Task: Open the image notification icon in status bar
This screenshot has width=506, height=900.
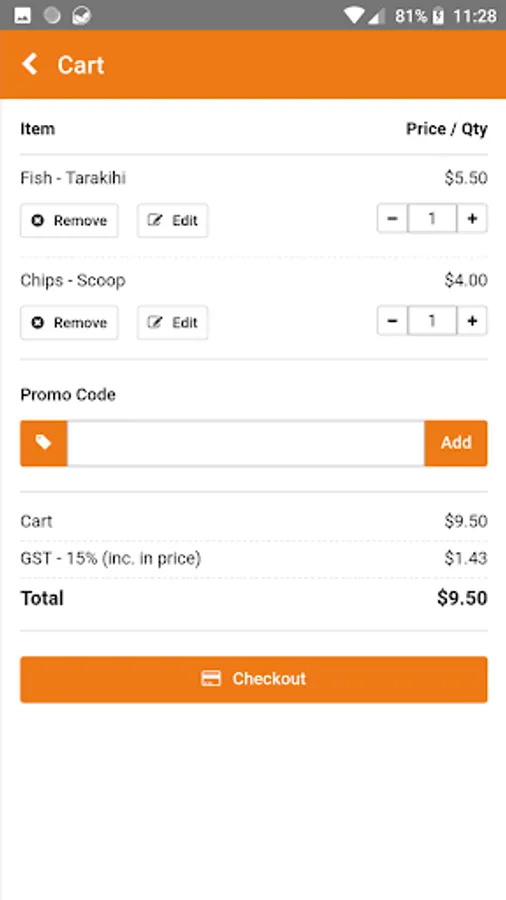Action: (22, 16)
